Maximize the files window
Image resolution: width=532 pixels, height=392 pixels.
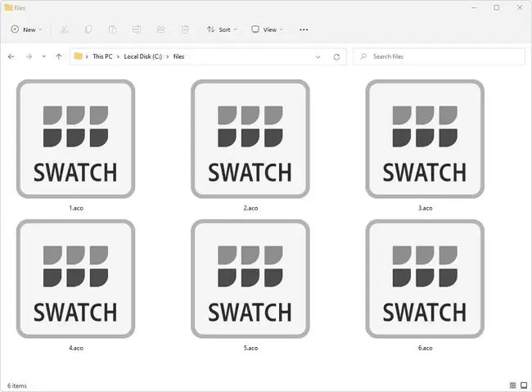point(497,7)
